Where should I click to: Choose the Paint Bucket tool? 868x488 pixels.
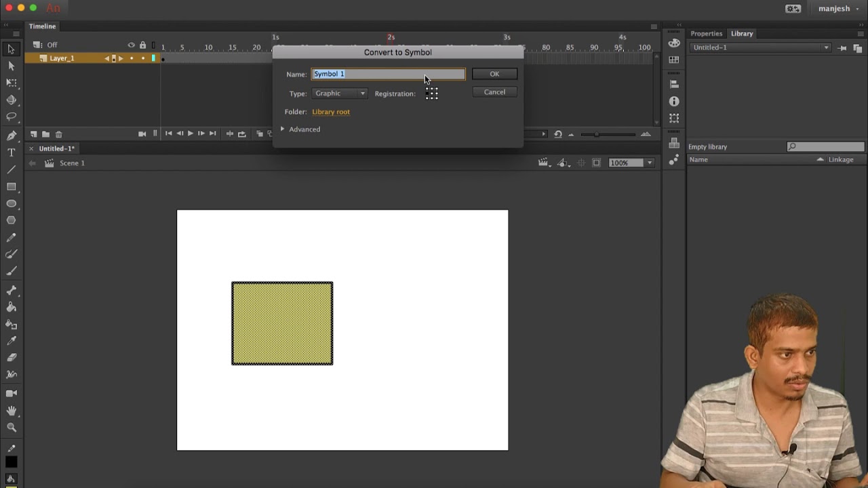pos(12,307)
